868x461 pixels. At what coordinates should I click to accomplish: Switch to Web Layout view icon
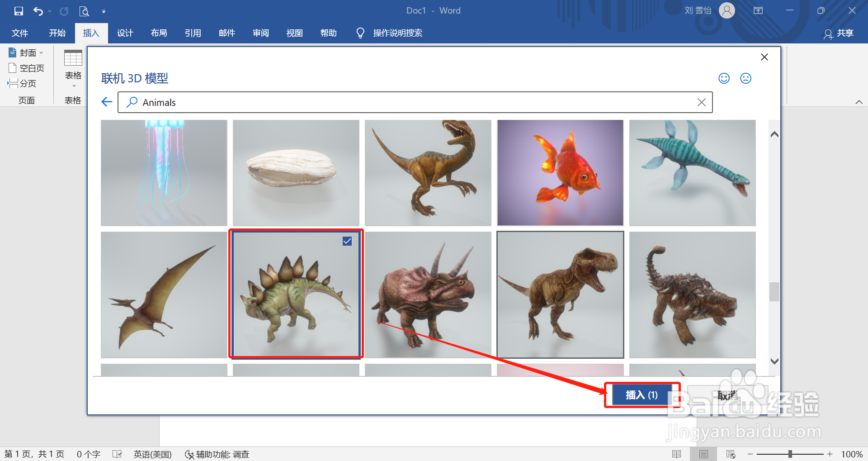click(x=731, y=454)
